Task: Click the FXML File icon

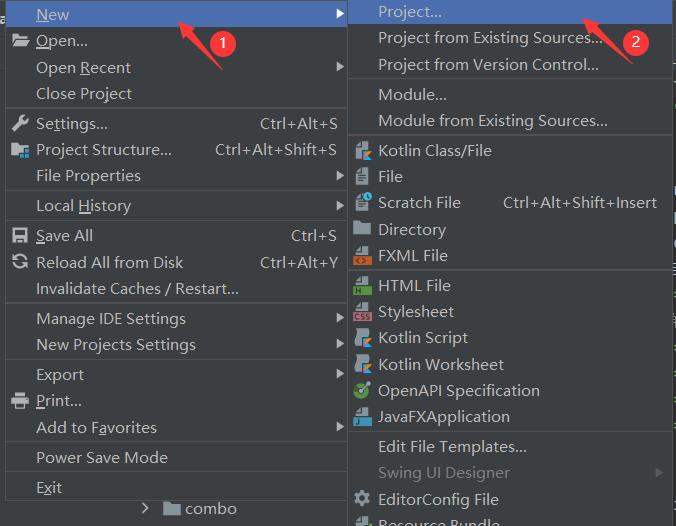Action: tap(362, 255)
